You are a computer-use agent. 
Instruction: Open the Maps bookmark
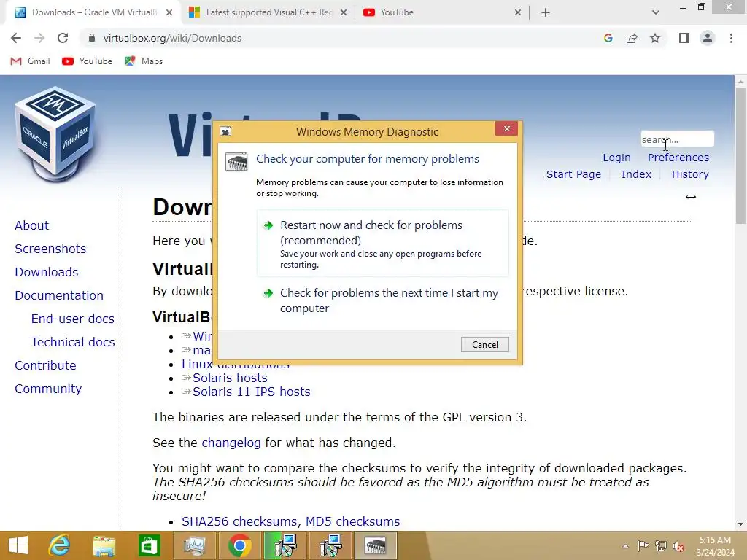[144, 61]
